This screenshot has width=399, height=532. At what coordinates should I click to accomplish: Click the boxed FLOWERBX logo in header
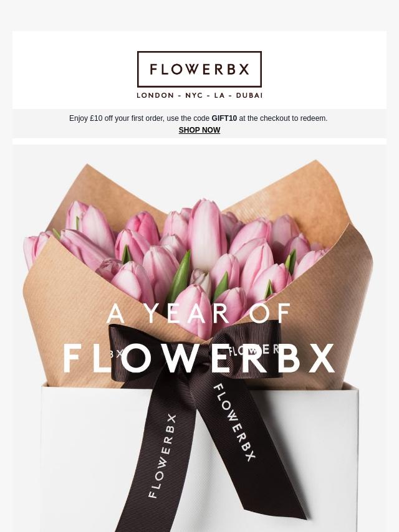click(199, 69)
